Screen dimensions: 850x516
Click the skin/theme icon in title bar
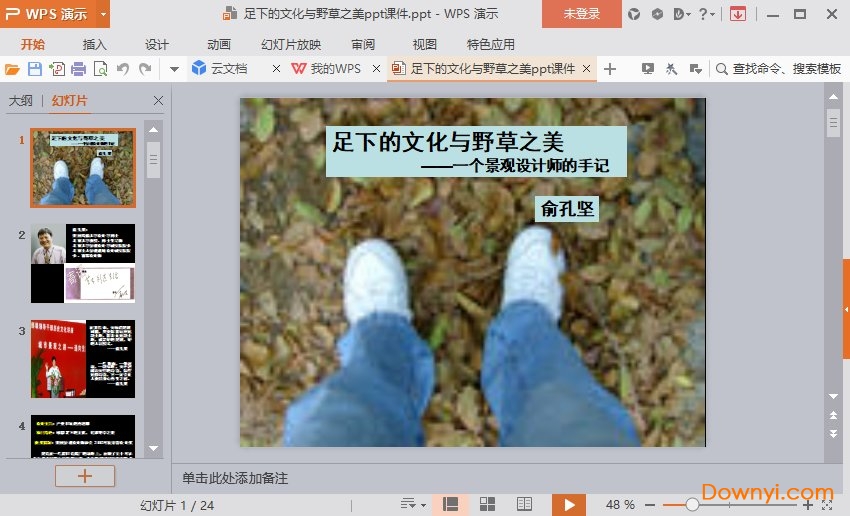(634, 14)
